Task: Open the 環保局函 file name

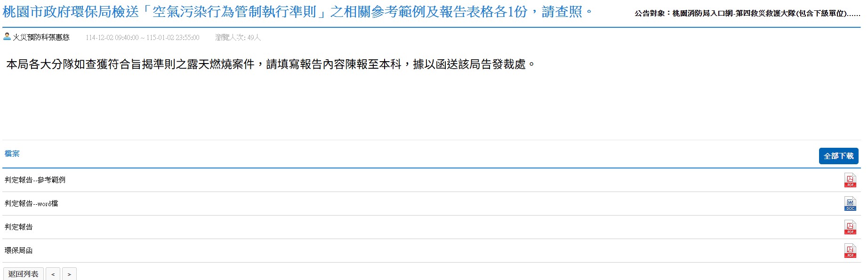Action: point(19,250)
